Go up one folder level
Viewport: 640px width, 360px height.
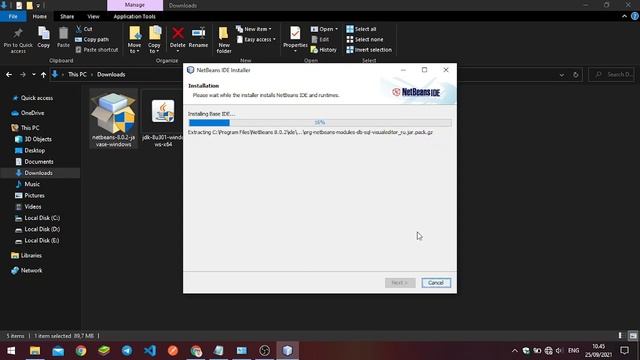pyautogui.click(x=43, y=75)
